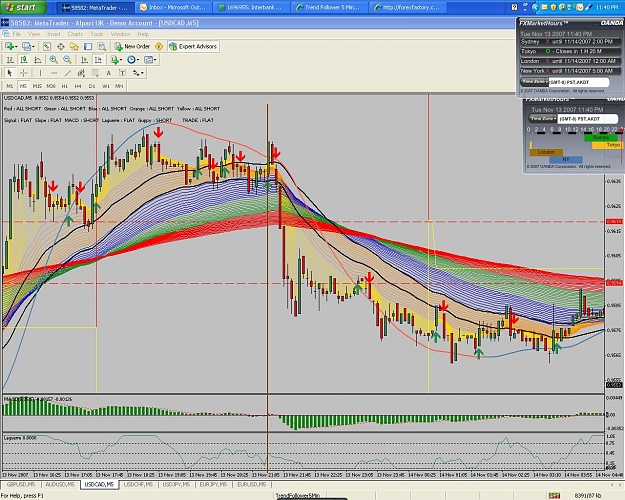
Task: Open the New Chart toolbar button
Action: (9, 47)
